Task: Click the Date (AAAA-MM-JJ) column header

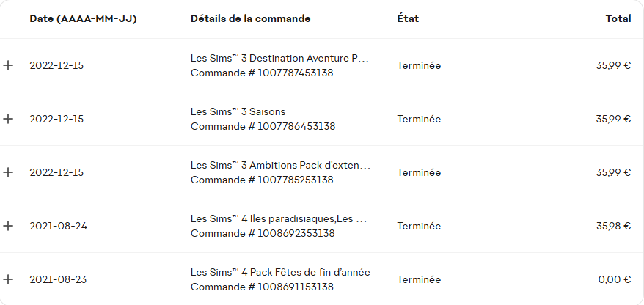Action: 83,18
